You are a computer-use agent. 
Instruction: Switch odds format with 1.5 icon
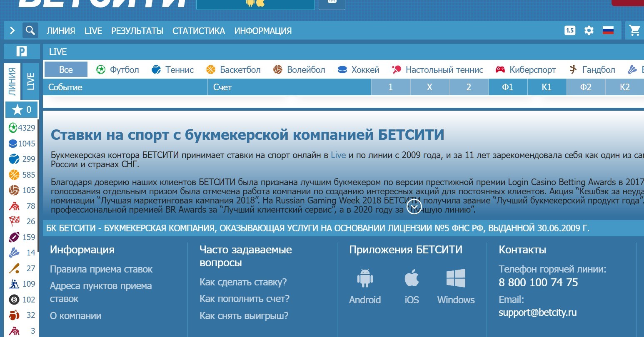570,30
